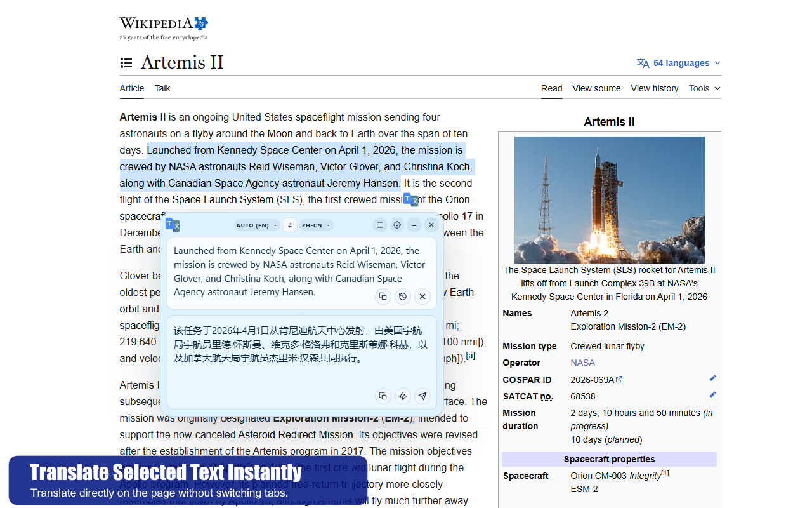Open the ZH-CN target language dropdown
Viewport: 812px width, 508px height.
click(316, 225)
